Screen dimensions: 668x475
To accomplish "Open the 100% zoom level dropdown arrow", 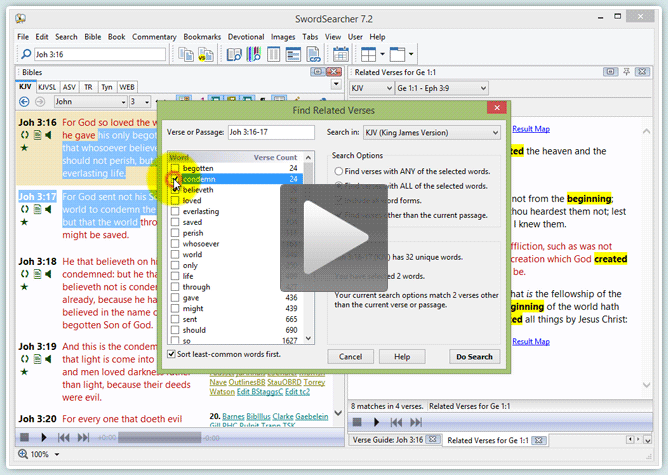I will [57, 454].
